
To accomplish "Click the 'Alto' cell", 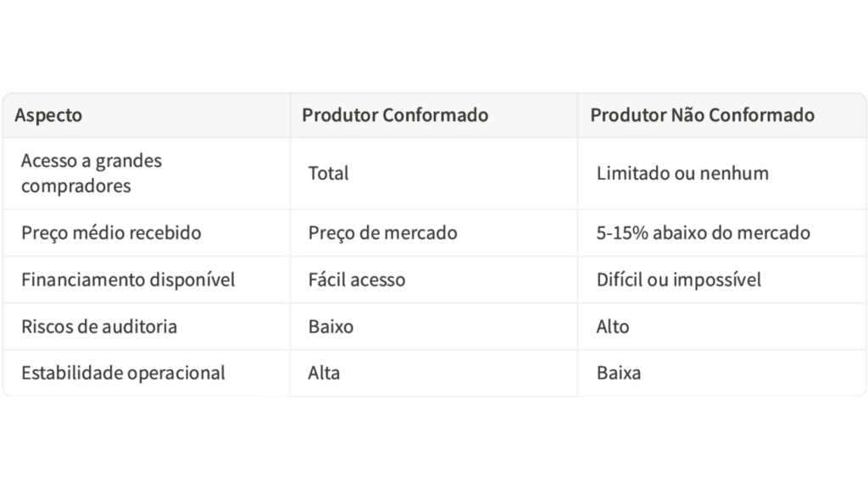I will coord(613,325).
